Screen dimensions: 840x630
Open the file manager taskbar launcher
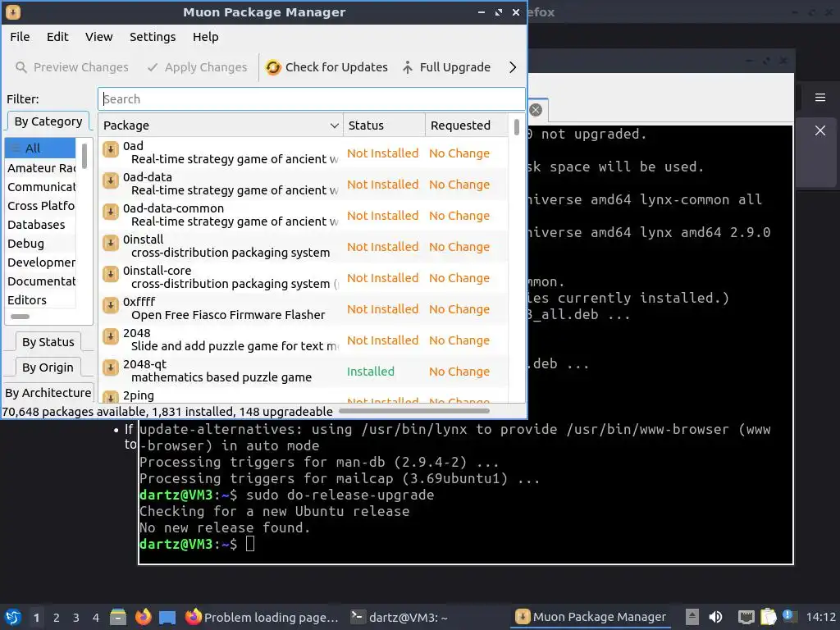point(118,617)
